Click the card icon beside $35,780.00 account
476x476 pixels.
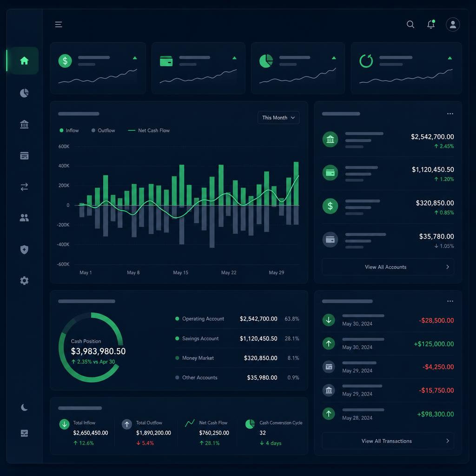coord(331,239)
